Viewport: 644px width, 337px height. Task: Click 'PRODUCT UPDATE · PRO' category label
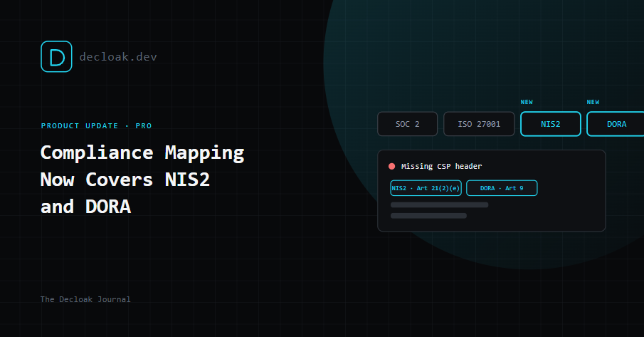pyautogui.click(x=97, y=126)
